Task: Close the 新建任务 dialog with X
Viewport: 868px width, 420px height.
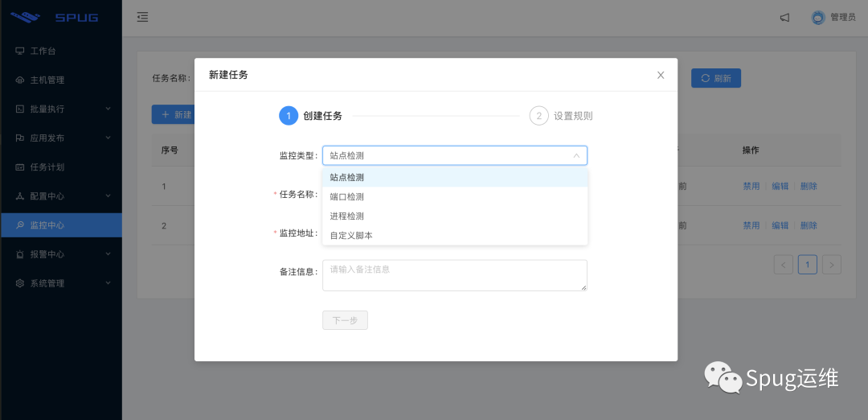Action: click(x=661, y=76)
